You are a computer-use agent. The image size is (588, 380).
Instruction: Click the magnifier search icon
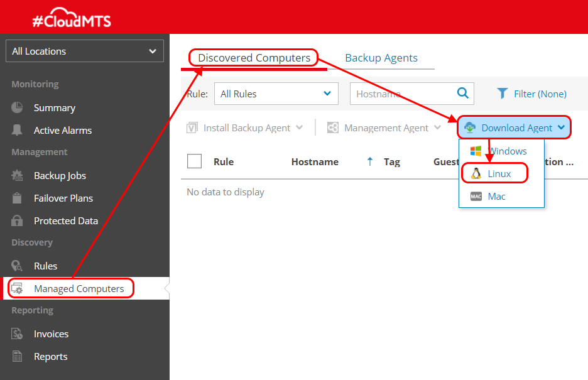463,94
